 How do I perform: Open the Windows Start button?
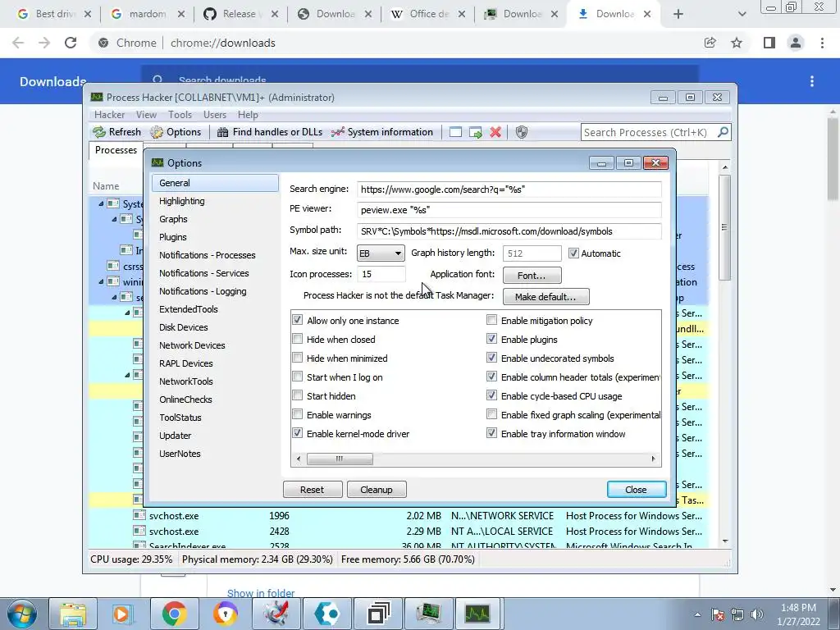pos(22,614)
